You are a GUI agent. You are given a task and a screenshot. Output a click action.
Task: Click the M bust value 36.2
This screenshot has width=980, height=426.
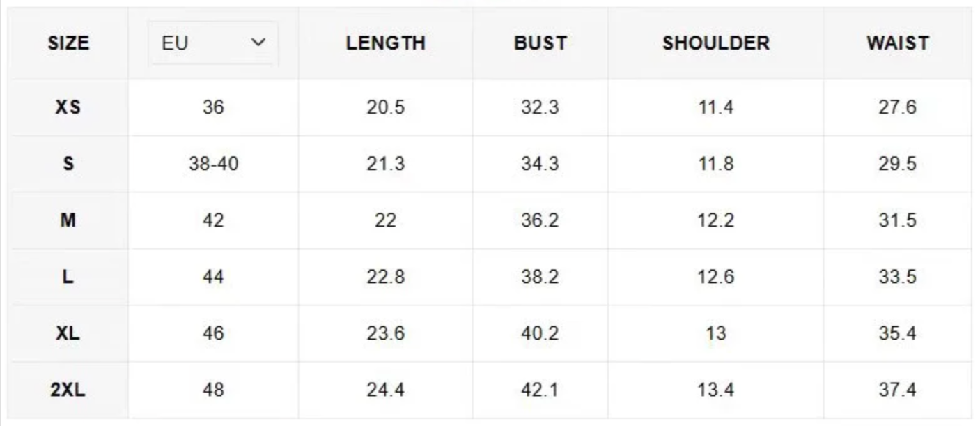540,221
